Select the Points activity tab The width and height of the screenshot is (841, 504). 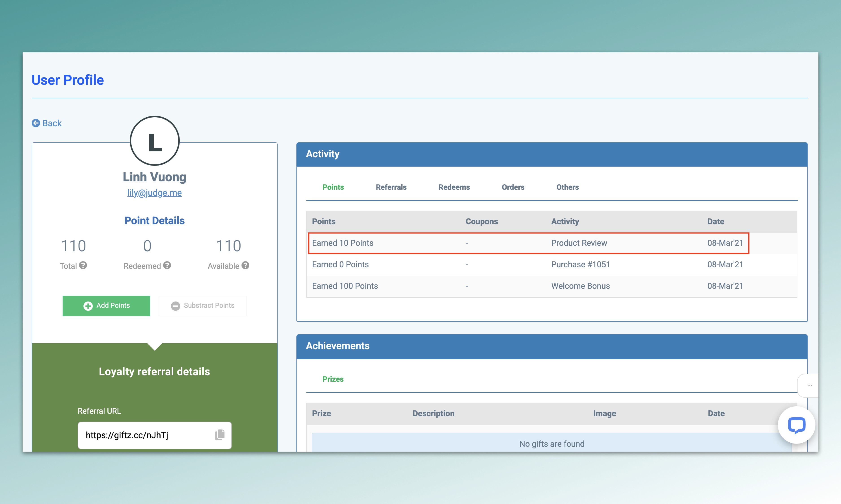[333, 187]
